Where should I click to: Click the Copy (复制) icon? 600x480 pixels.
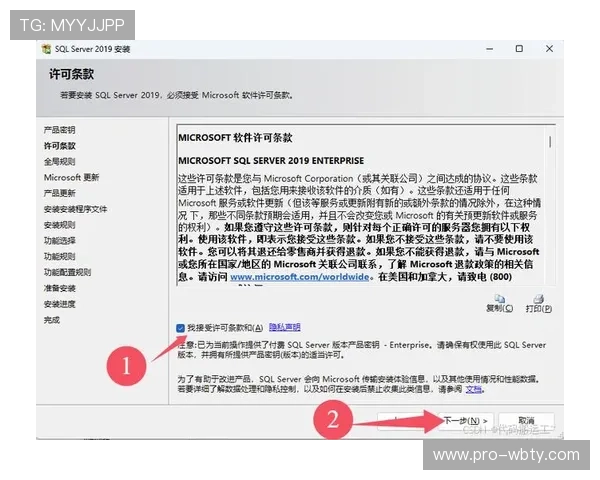(x=499, y=299)
